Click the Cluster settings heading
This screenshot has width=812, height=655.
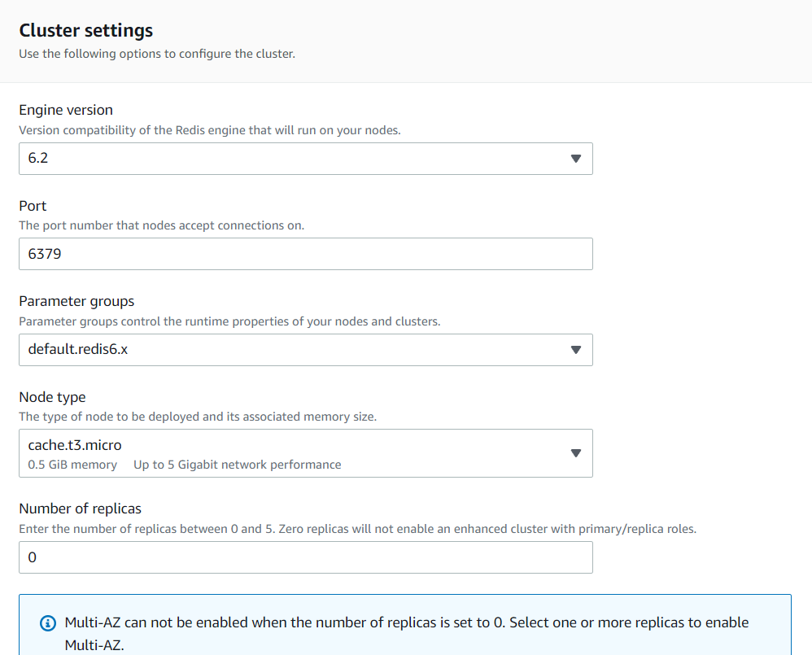(x=85, y=30)
